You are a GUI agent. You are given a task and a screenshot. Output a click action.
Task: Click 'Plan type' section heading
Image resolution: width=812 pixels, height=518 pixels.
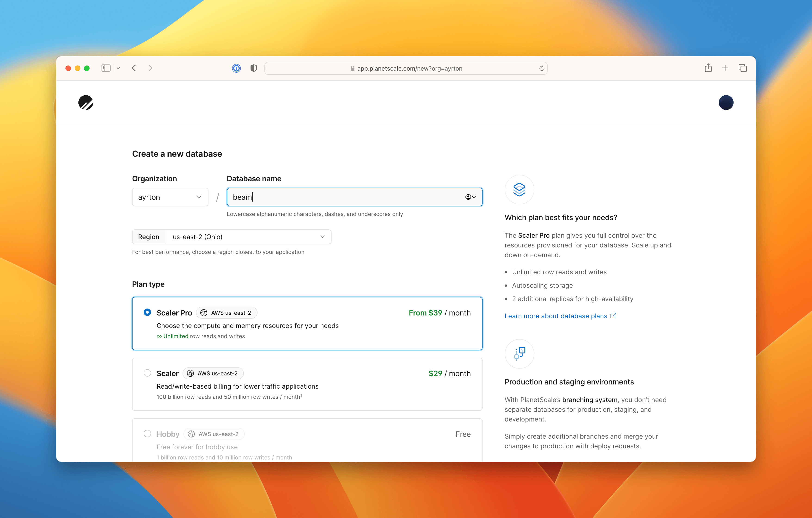(x=148, y=284)
